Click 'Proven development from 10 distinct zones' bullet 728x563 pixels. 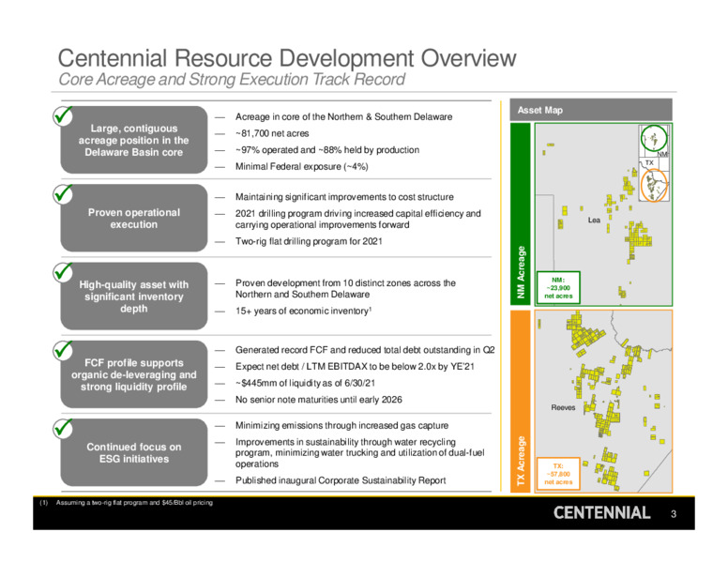(x=345, y=288)
